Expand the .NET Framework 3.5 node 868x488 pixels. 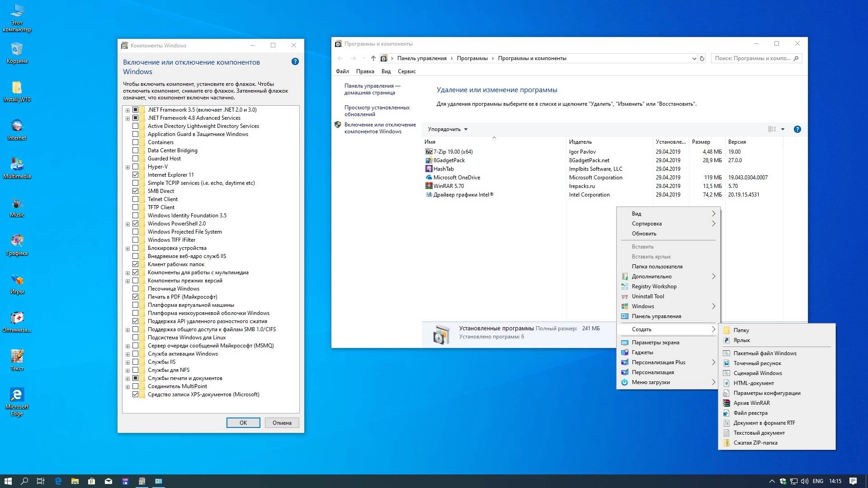click(x=127, y=110)
